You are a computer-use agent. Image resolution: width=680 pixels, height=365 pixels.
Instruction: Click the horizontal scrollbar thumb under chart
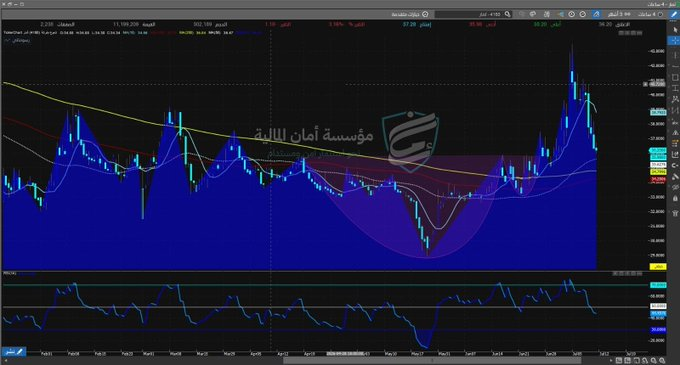click(x=432, y=361)
